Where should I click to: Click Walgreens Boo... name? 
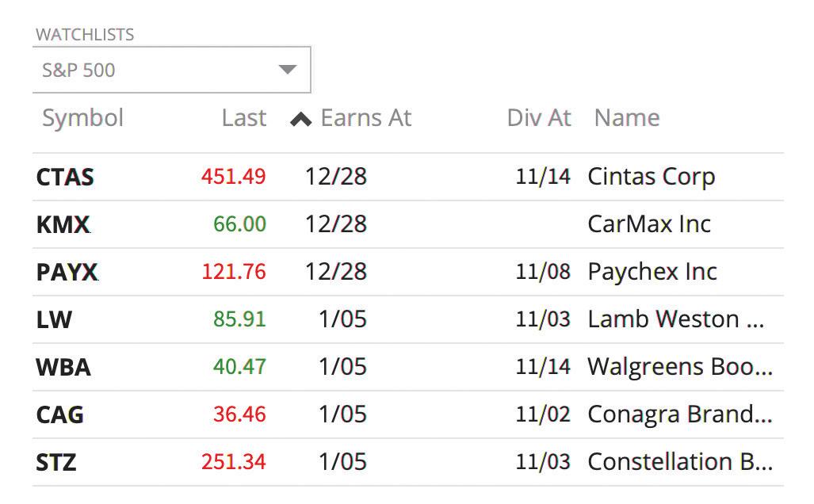(680, 367)
